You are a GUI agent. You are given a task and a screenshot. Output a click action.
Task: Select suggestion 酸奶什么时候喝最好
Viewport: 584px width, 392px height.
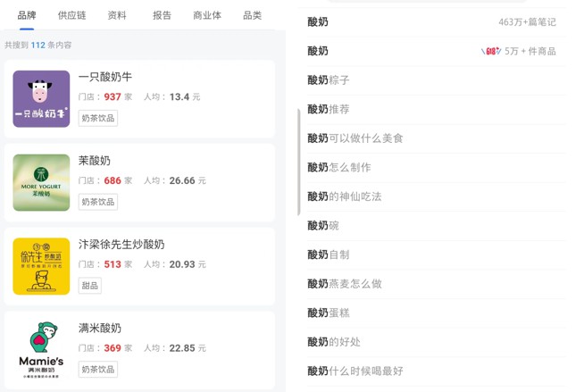[436, 371]
